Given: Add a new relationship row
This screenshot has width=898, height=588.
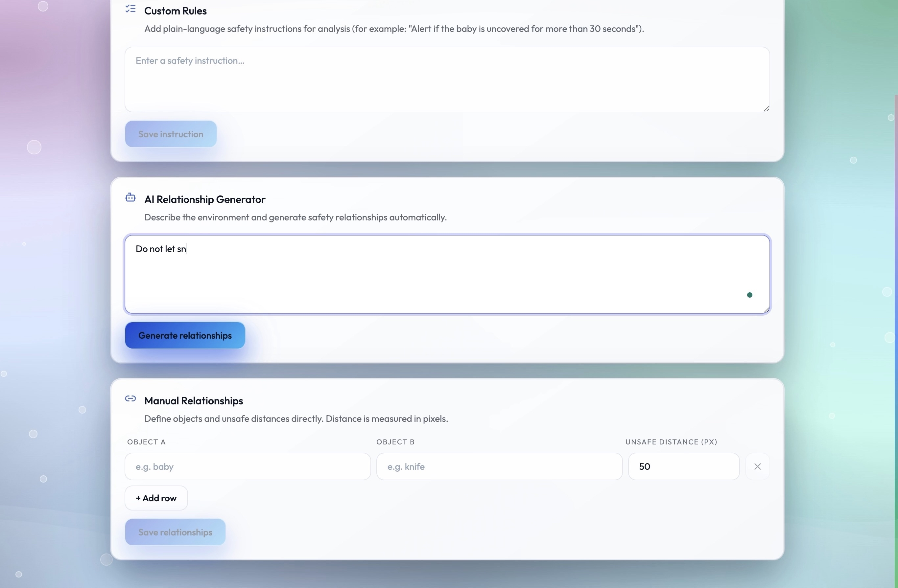Looking at the screenshot, I should coord(156,498).
